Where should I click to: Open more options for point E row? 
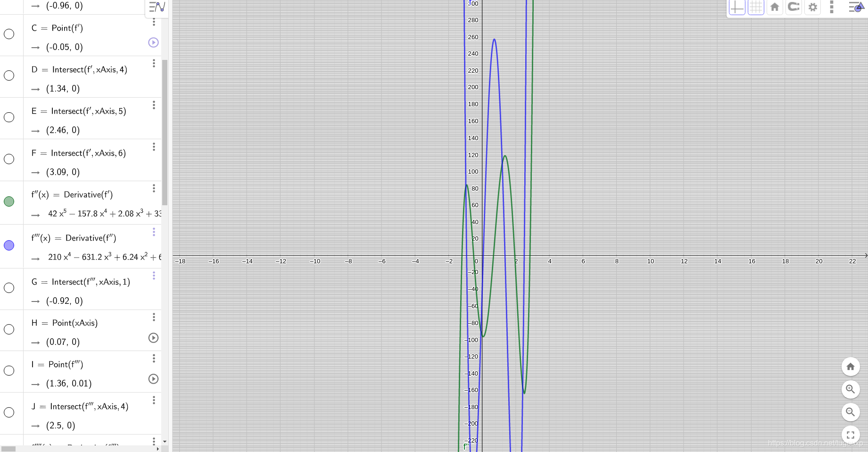pos(154,105)
